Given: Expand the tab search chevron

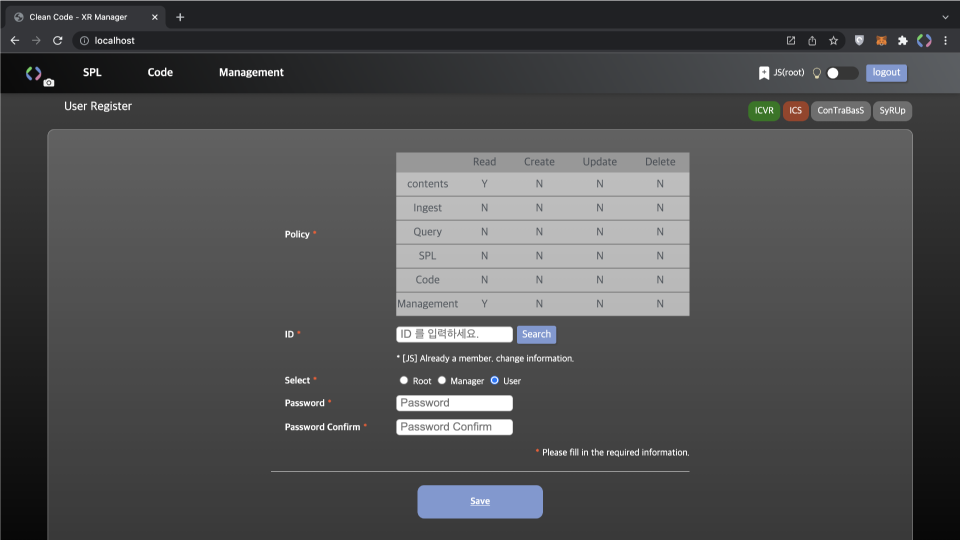Looking at the screenshot, I should (945, 17).
